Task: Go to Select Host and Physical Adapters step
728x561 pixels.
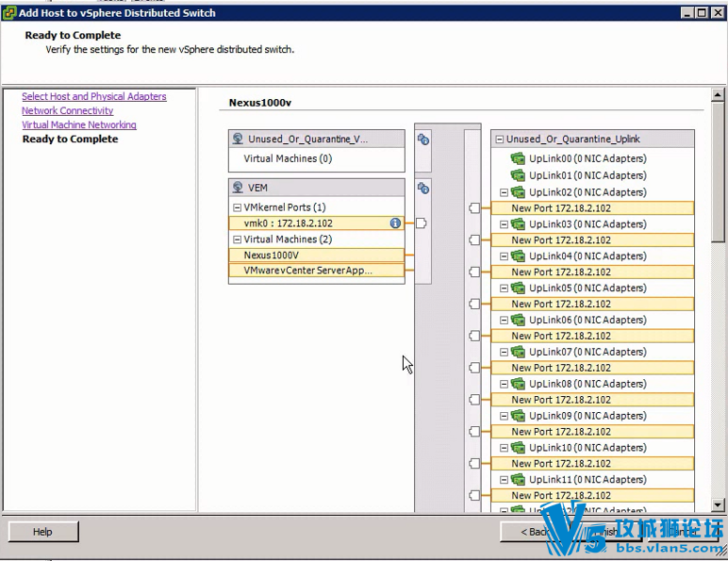Action: (x=93, y=96)
